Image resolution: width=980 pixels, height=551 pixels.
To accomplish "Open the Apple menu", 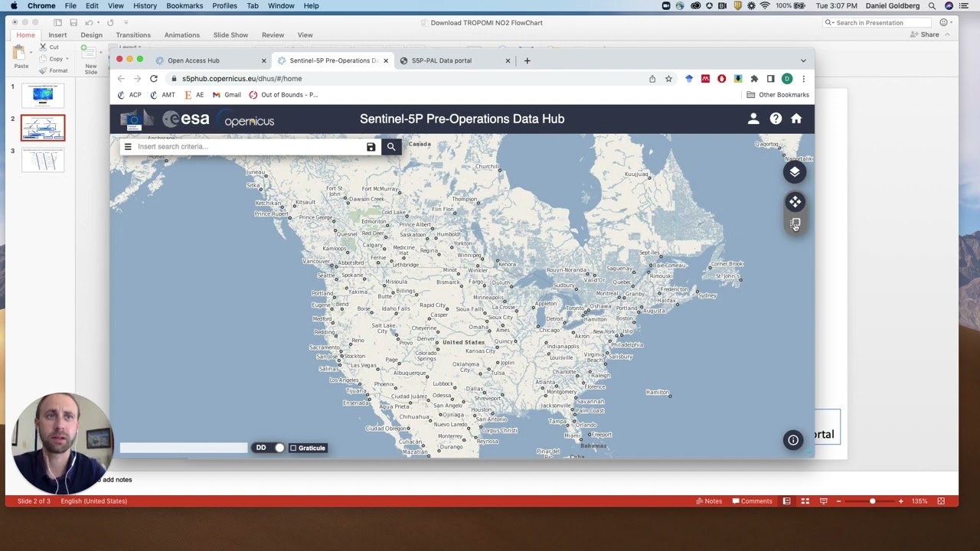I will [x=14, y=6].
